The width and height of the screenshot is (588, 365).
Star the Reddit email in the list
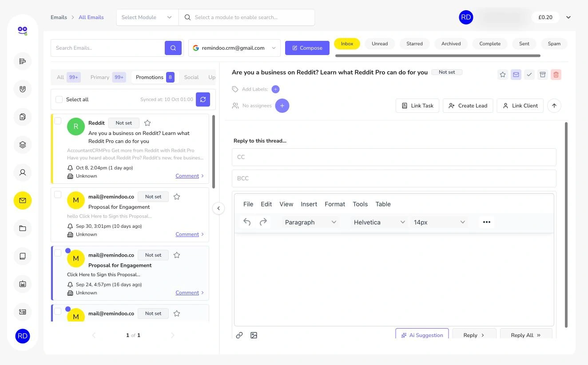[x=147, y=123]
